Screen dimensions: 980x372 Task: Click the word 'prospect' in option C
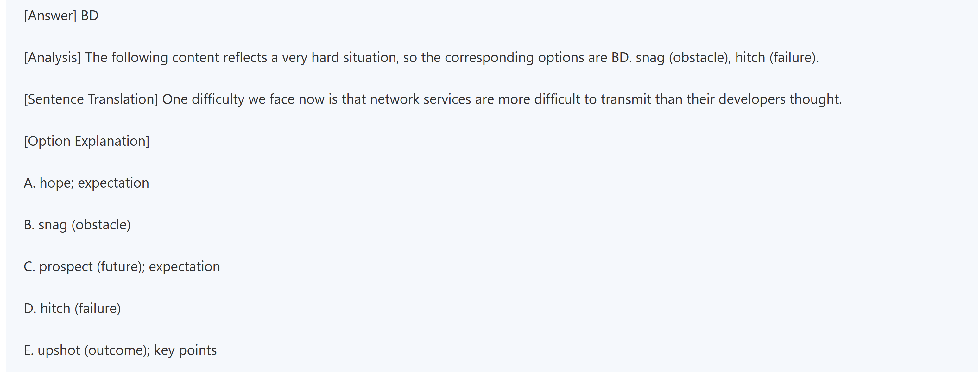tap(66, 267)
